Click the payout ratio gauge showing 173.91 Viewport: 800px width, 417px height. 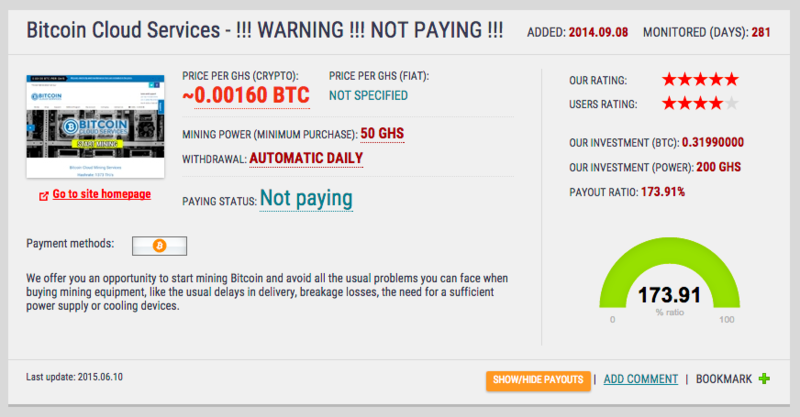coord(669,278)
